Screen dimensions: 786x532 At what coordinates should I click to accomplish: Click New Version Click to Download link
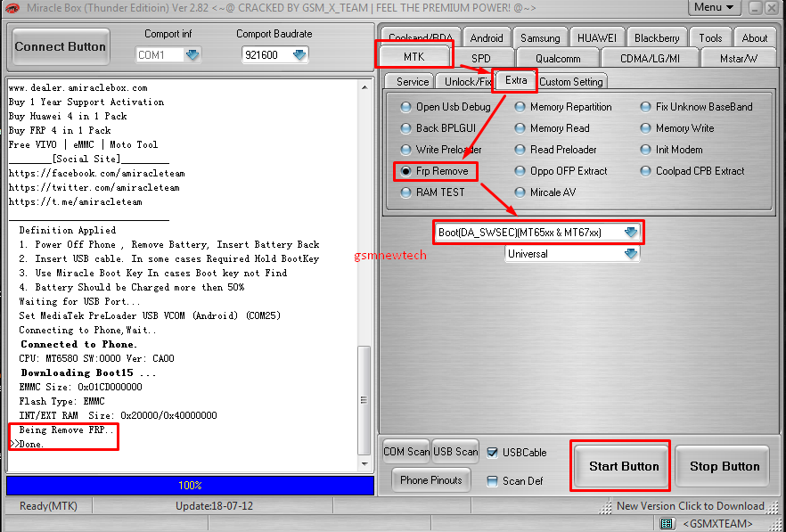[690, 506]
